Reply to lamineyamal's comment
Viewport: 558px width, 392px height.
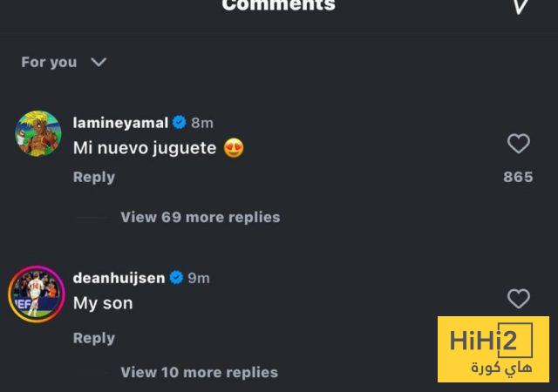(93, 177)
